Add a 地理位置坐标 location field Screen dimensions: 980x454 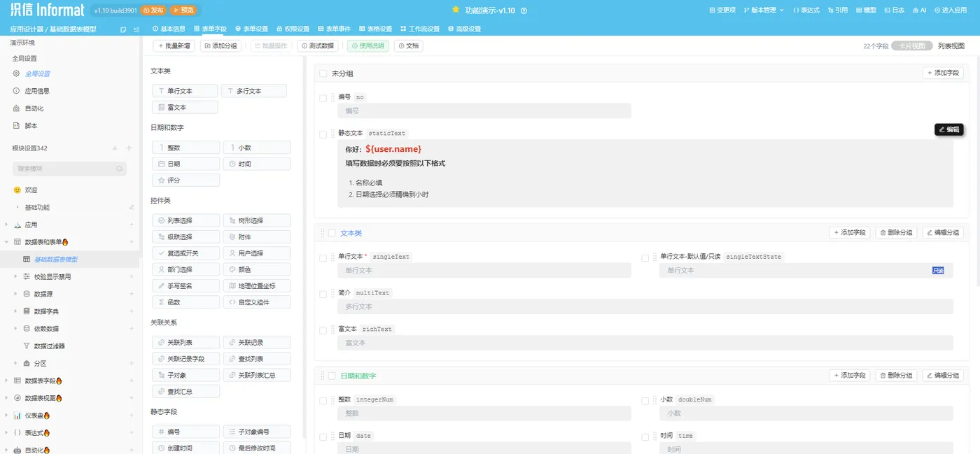coord(257,286)
